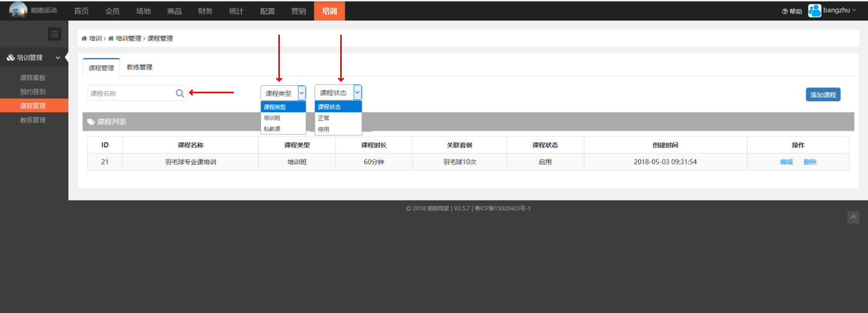Click the 启用 status cell
This screenshot has height=313, width=868.
(x=545, y=162)
